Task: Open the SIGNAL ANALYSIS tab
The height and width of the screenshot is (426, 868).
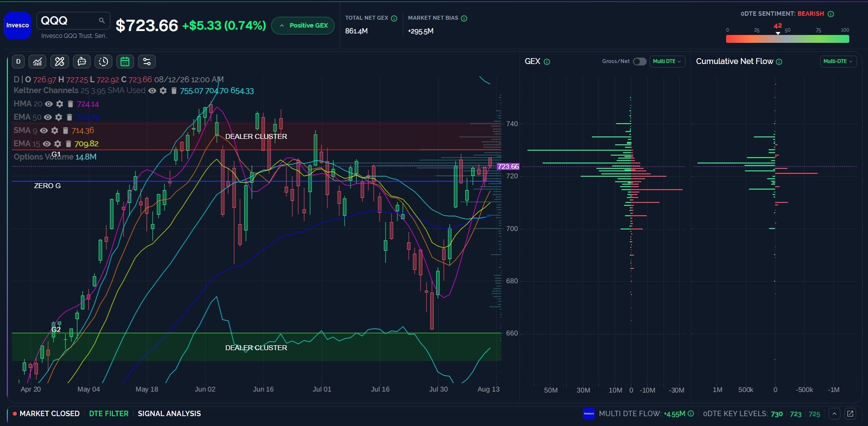Action: [x=169, y=414]
